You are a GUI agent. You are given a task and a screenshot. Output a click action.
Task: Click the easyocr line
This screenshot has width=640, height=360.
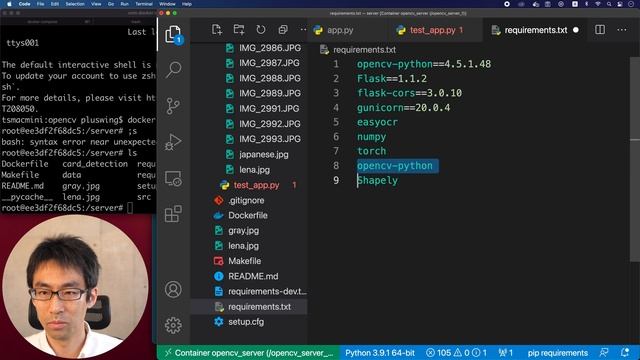coord(377,122)
